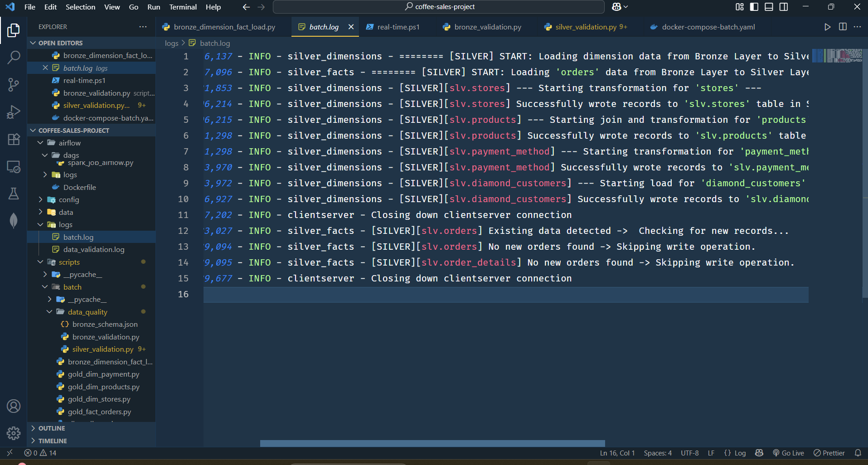868x465 pixels.
Task: Open the Testing flask icon
Action: [x=14, y=194]
